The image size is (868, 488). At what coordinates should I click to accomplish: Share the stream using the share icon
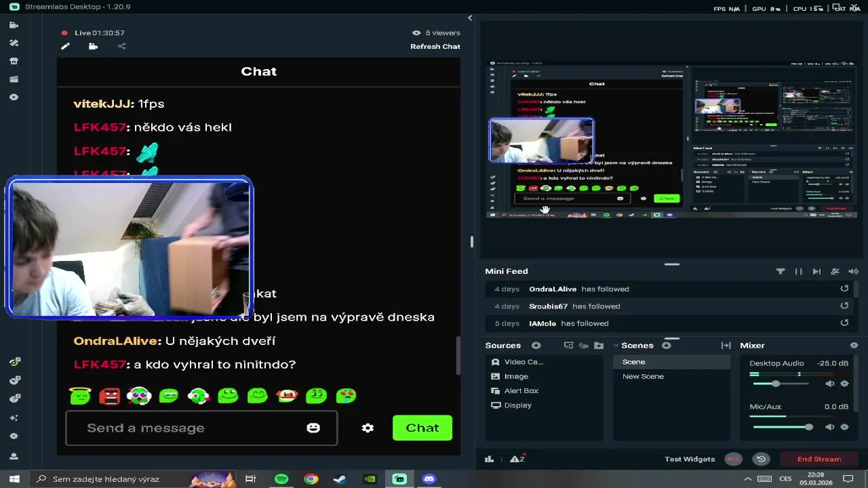tap(121, 46)
